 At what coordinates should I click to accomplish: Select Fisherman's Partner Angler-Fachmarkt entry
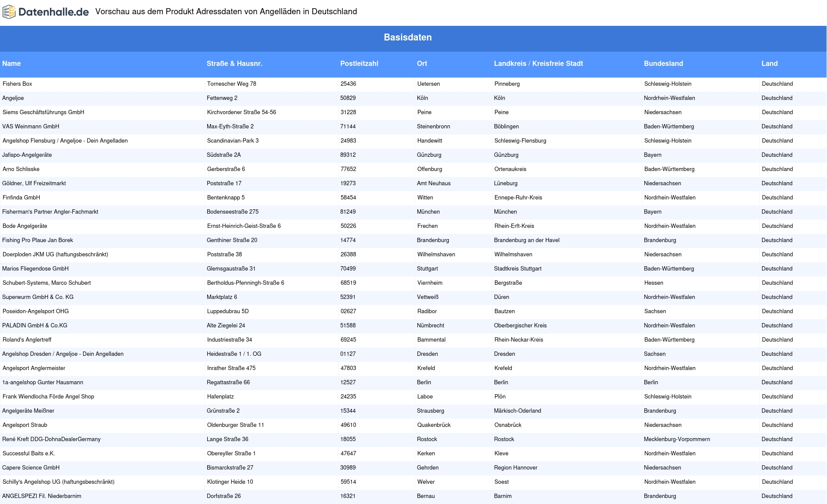click(50, 212)
